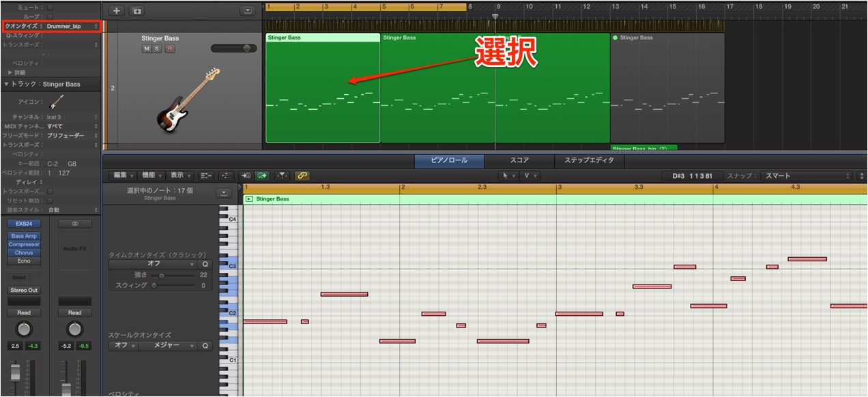Click the small bass icon in track inspector
Viewport: 868px width, 397px height.
[57, 102]
